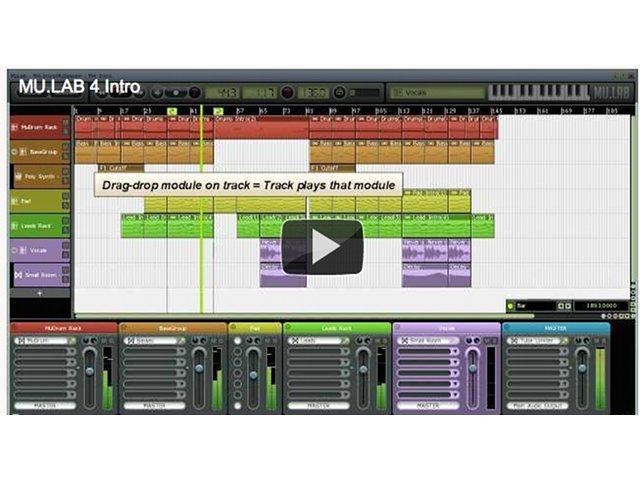
Task: Click the green loop start marker on ruler
Action: tap(172, 111)
